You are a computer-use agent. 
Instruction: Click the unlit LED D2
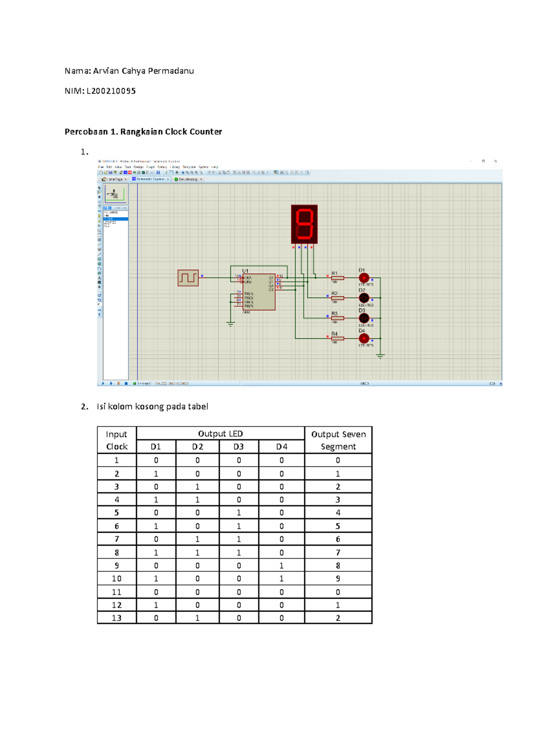point(364,298)
